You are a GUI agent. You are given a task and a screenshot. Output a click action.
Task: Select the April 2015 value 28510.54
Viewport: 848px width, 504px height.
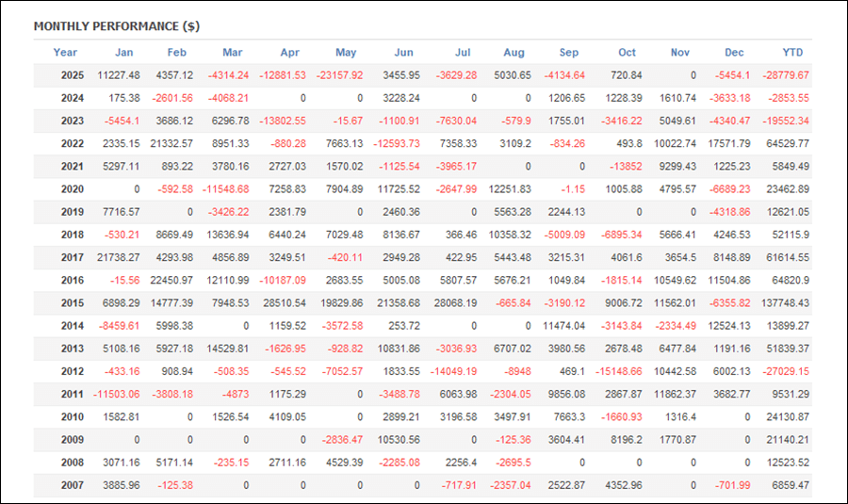point(284,303)
